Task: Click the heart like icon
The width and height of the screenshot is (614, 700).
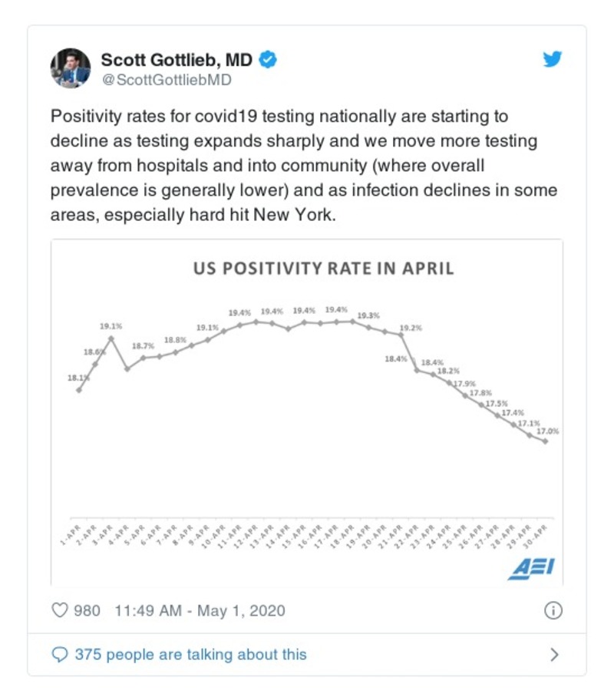Action: (x=60, y=611)
